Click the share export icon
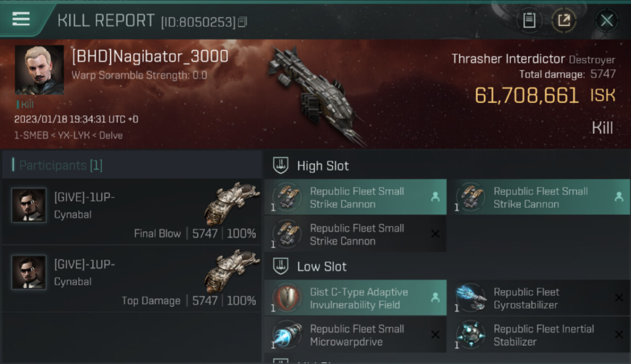Image resolution: width=631 pixels, height=364 pixels. 564,20
